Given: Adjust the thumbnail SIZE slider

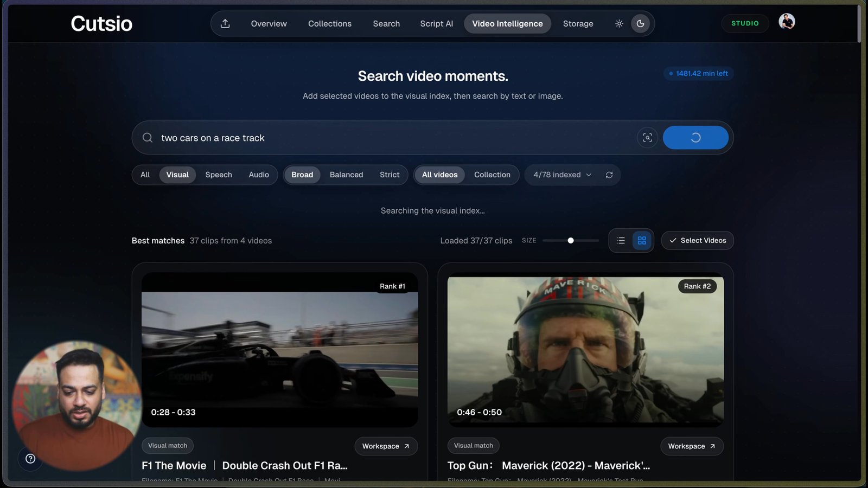Looking at the screenshot, I should click(570, 240).
